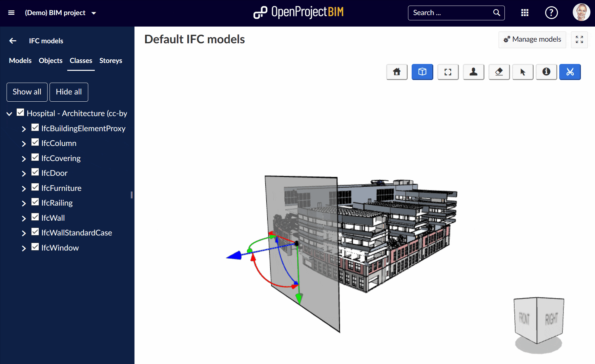Uncheck the Hospital - Architecture model checkbox
The image size is (595, 364).
click(20, 112)
